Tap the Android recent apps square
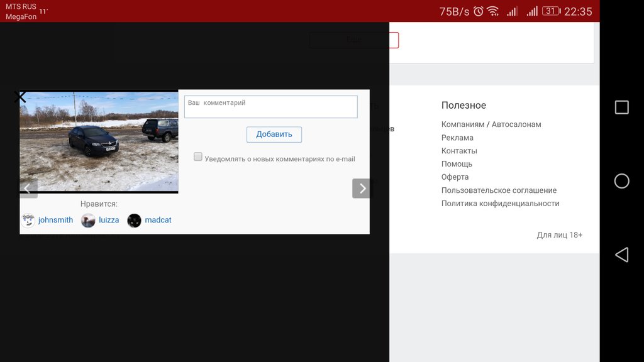This screenshot has width=644, height=362. [x=621, y=107]
